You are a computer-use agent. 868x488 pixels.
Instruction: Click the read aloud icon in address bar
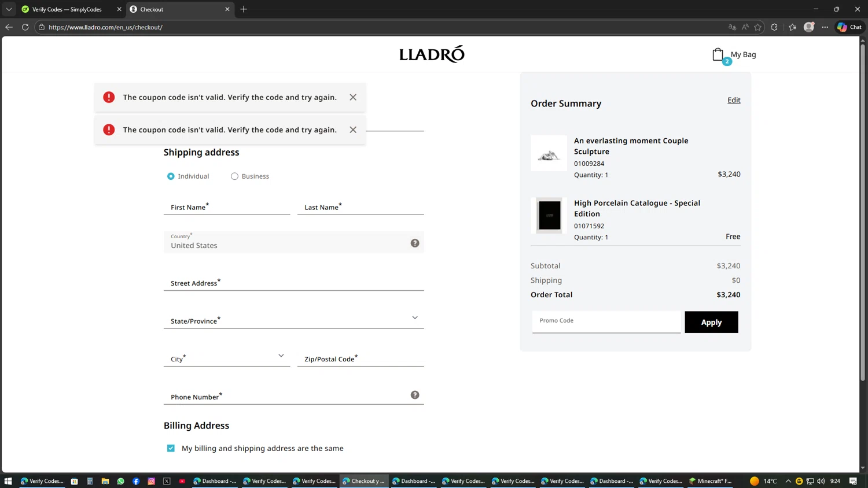(x=745, y=27)
